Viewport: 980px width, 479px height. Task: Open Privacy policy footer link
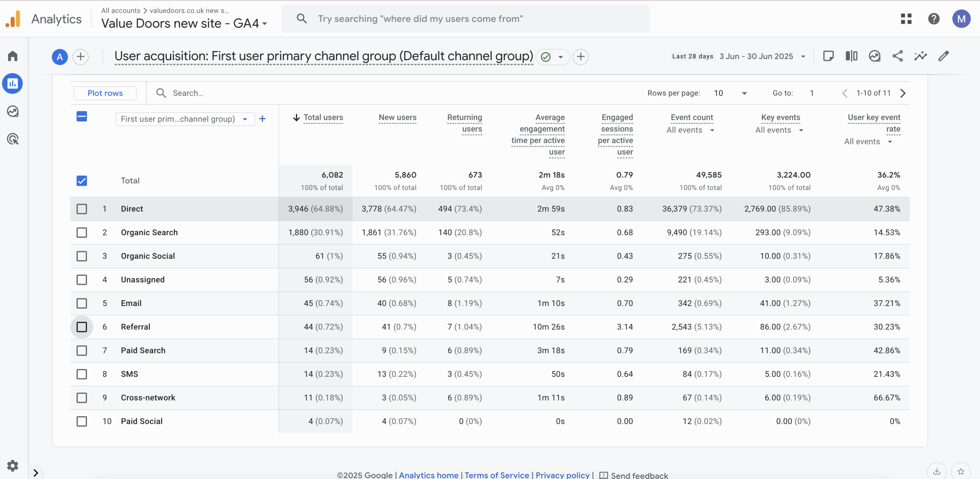[562, 475]
